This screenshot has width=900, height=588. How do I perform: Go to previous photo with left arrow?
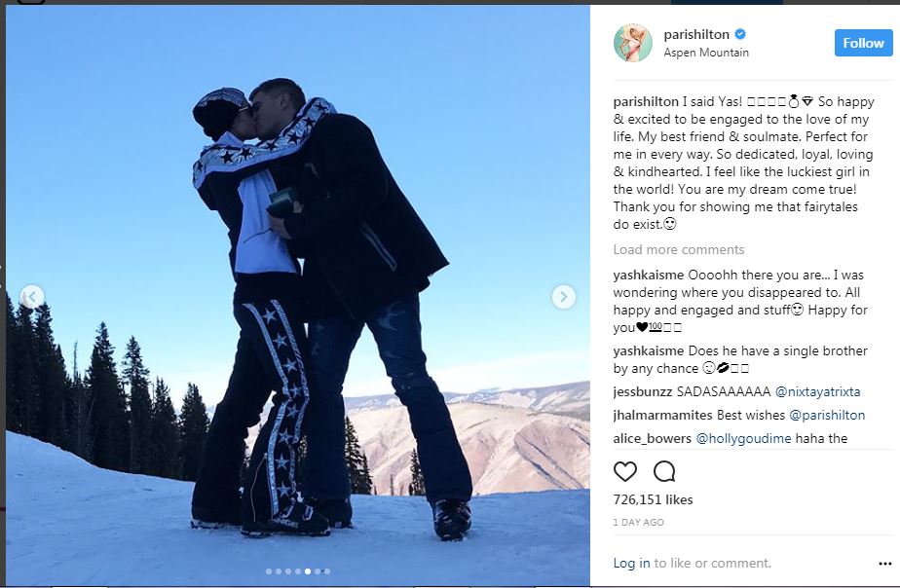pos(31,297)
